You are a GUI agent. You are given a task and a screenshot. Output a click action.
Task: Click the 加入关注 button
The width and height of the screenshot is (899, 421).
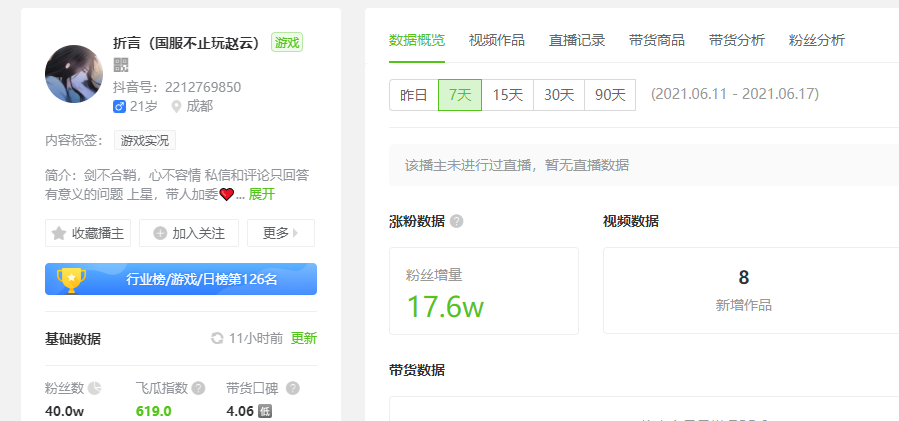(x=189, y=233)
